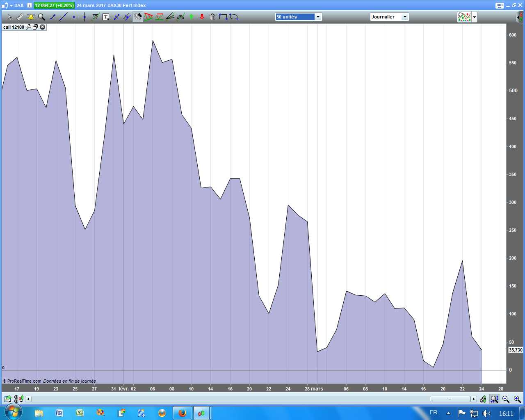Click the candlestick sync icon at bottom left
Image resolution: width=525 pixels, height=420 pixels.
coord(19,399)
